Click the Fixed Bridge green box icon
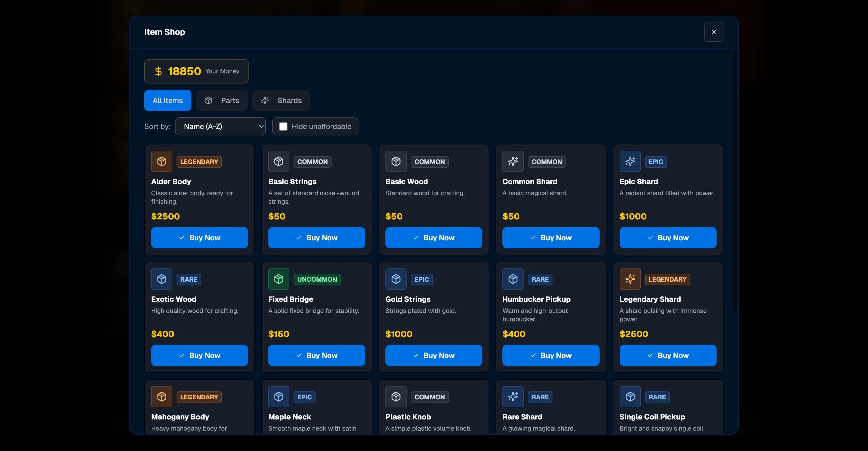The image size is (868, 451). [279, 279]
